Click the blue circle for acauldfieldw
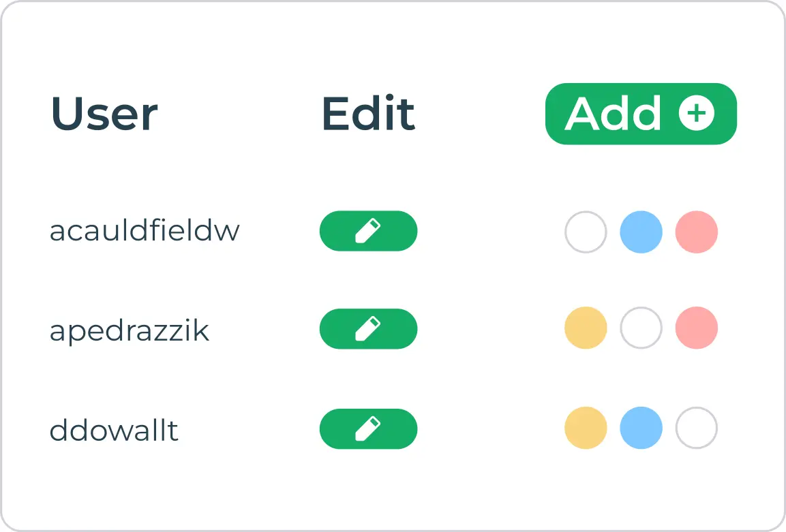 [641, 232]
